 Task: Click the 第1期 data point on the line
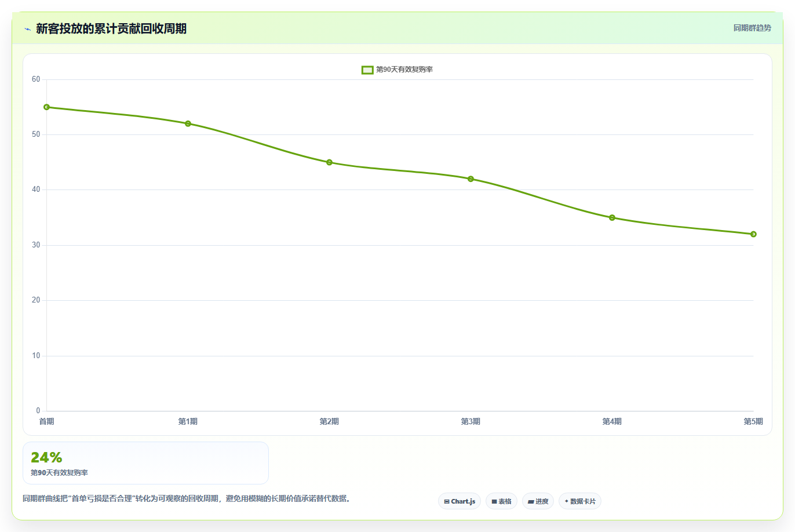tap(188, 123)
